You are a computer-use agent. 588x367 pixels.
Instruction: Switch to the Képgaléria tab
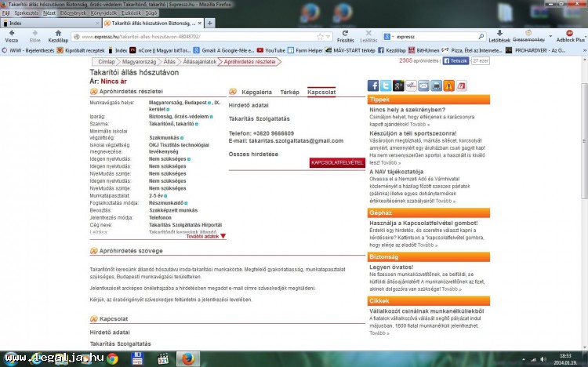tap(258, 92)
